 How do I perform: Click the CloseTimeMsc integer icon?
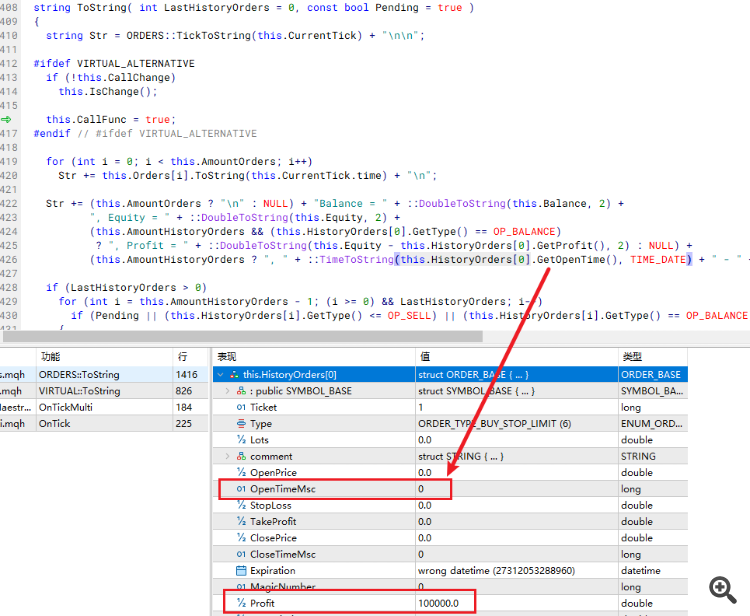[241, 554]
